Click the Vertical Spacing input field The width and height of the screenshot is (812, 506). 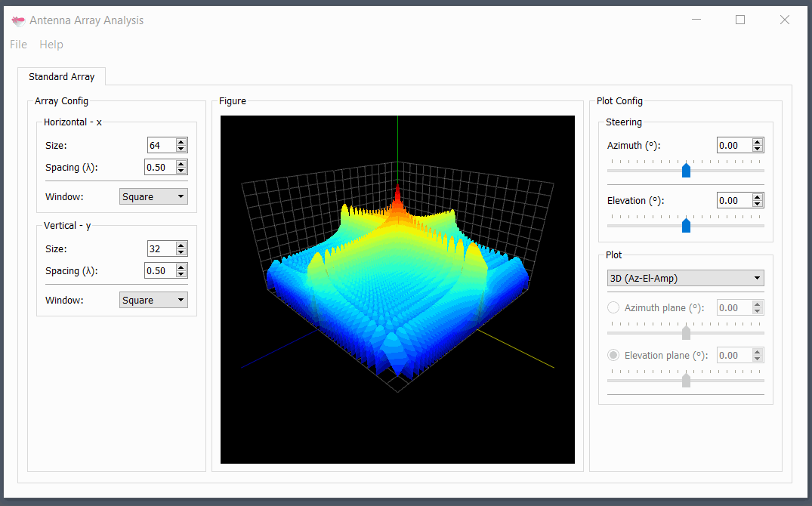click(159, 271)
